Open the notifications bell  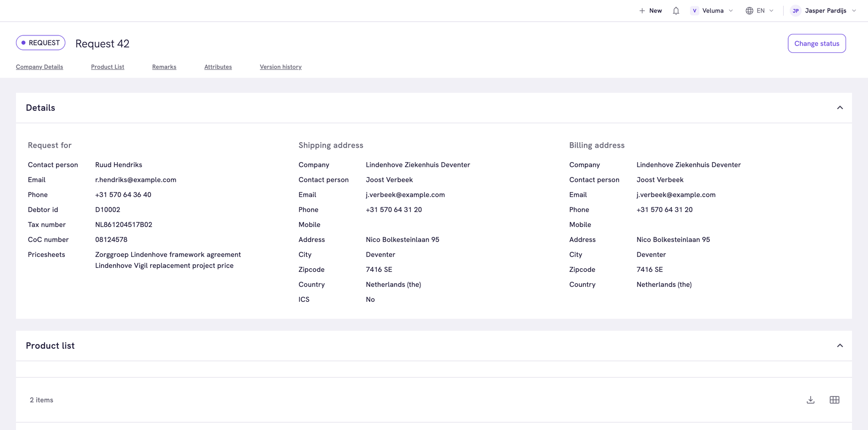click(676, 10)
